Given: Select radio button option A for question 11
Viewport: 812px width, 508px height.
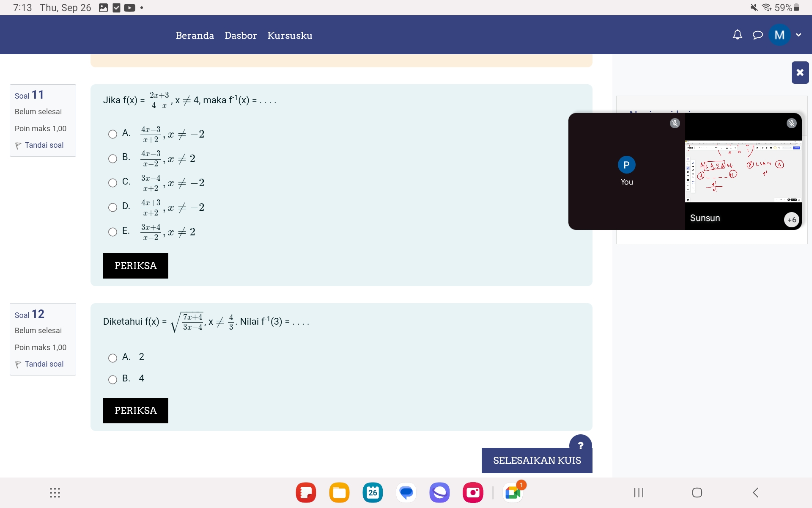Looking at the screenshot, I should [x=112, y=134].
